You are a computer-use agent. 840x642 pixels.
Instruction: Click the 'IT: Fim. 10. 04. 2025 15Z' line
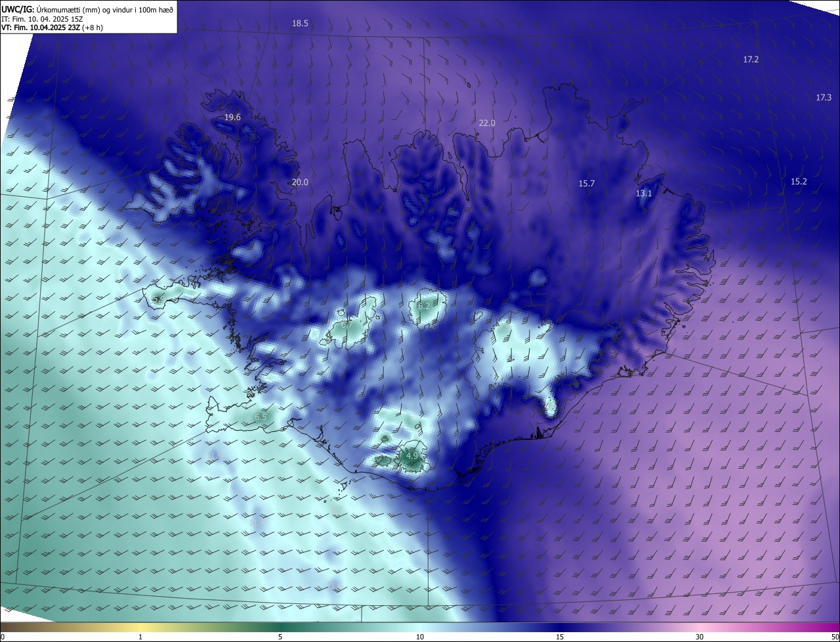point(42,18)
